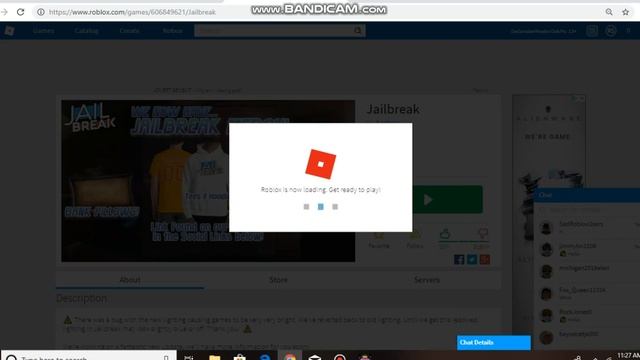This screenshot has width=640, height=360.
Task: Share the game via Google Plus icon
Action: click(485, 260)
